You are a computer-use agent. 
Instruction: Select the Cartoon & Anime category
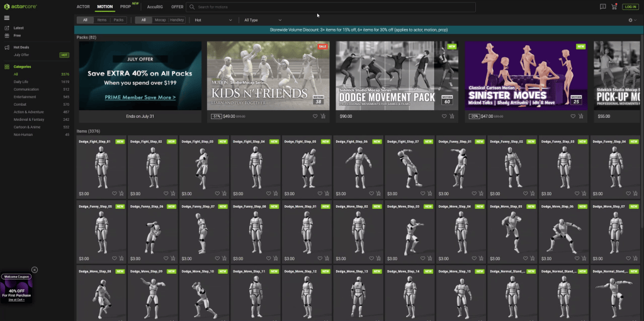[27, 127]
